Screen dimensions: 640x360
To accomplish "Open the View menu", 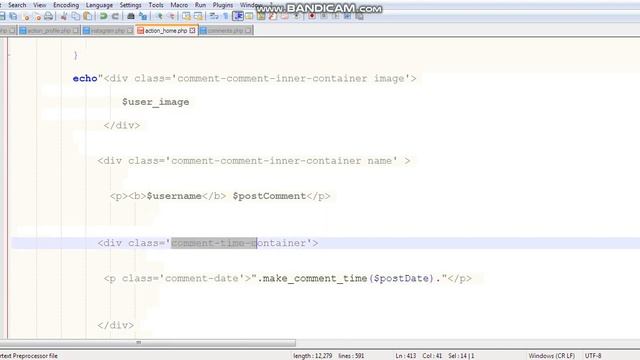I will [40, 5].
